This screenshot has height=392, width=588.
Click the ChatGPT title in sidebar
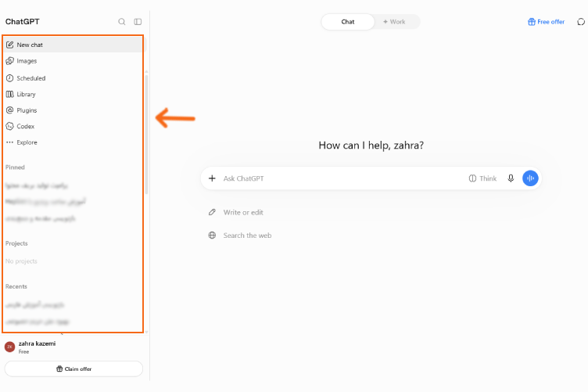coord(23,22)
